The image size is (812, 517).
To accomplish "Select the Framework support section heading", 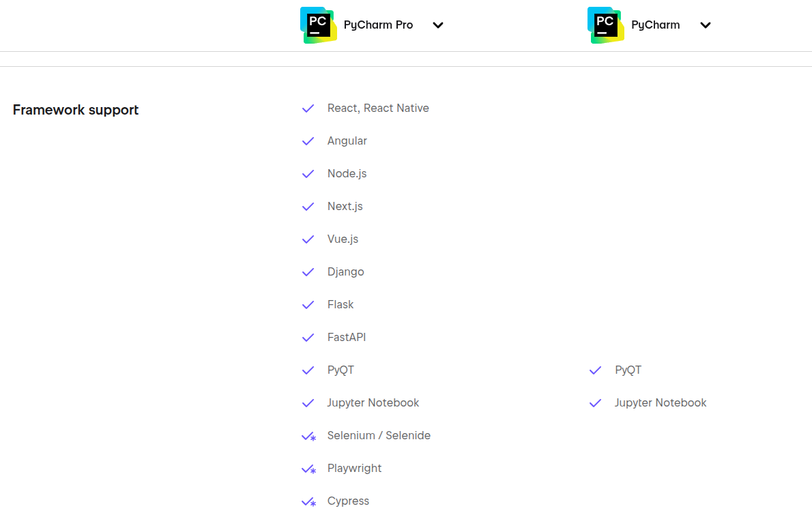I will 76,110.
